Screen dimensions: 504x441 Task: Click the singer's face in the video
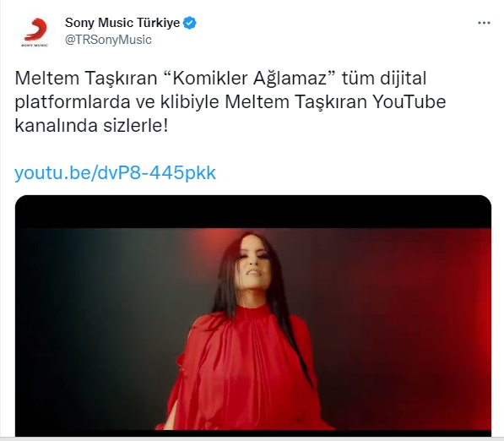[256, 265]
